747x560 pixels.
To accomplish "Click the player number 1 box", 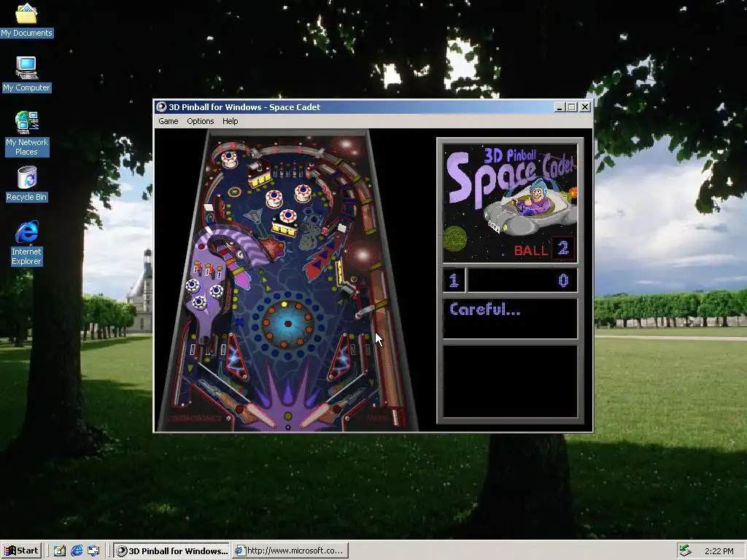I will click(454, 280).
